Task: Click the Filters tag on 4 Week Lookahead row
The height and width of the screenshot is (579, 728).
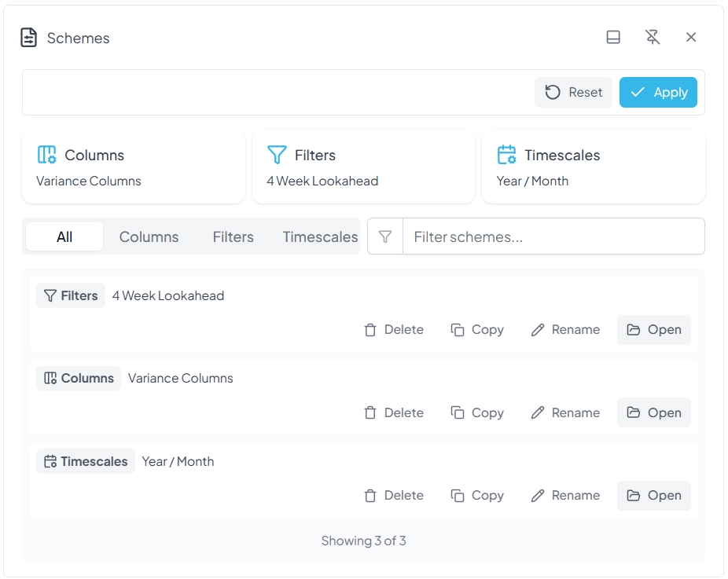Action: (71, 295)
